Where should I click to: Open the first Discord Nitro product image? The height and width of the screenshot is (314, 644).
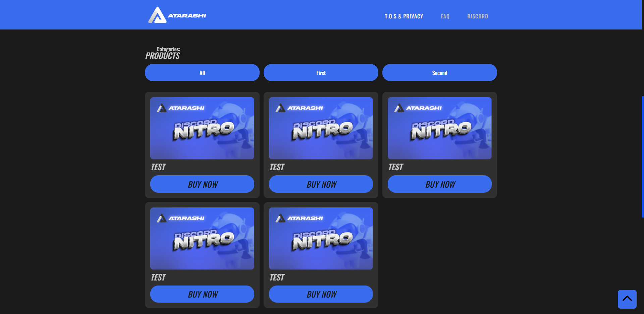[x=202, y=128]
